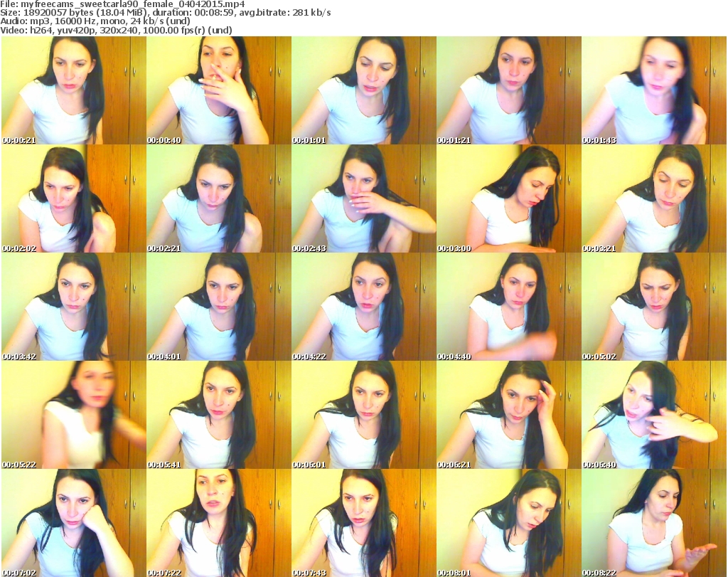Select the thumbnail stamped 00:05:02

(654, 307)
